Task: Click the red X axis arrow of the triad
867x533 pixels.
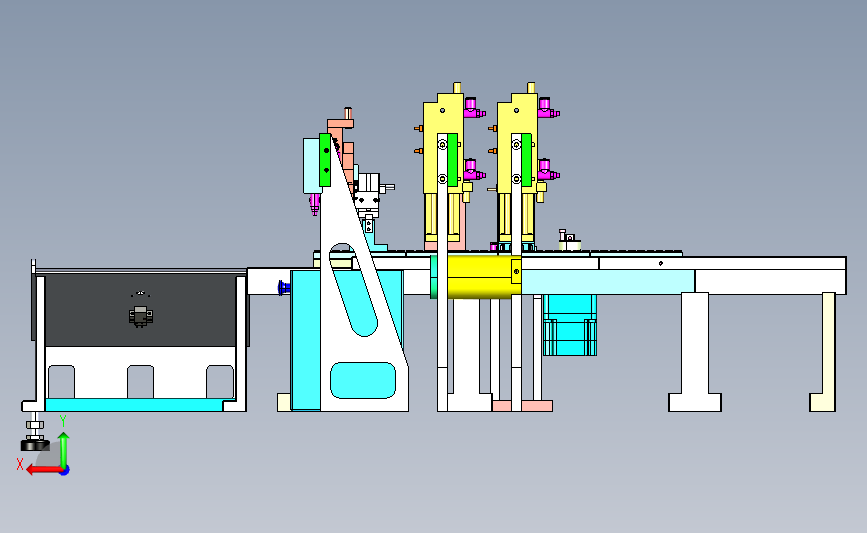Action: [43, 470]
